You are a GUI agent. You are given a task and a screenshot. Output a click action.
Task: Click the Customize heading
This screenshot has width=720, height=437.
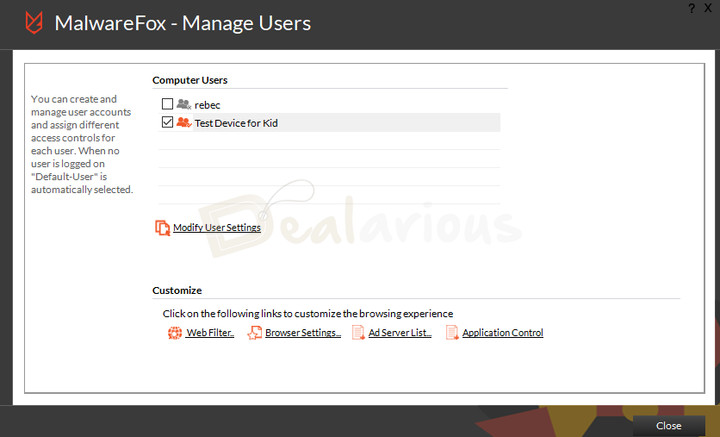[177, 291]
